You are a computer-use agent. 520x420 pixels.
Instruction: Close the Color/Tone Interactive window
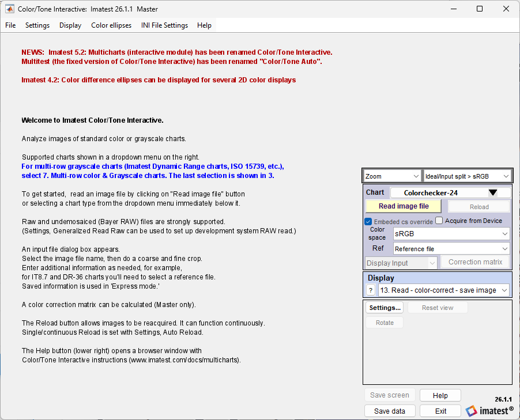tap(506, 9)
